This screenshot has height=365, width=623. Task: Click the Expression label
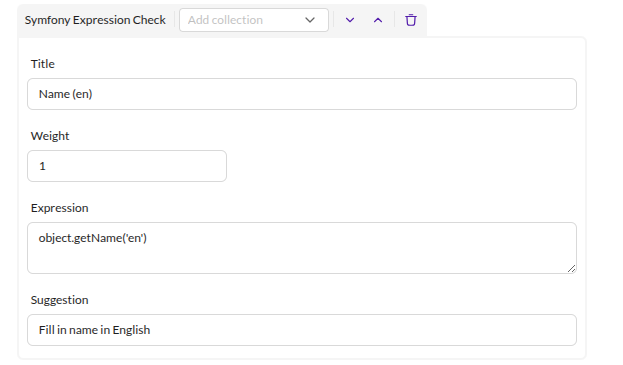coord(60,208)
